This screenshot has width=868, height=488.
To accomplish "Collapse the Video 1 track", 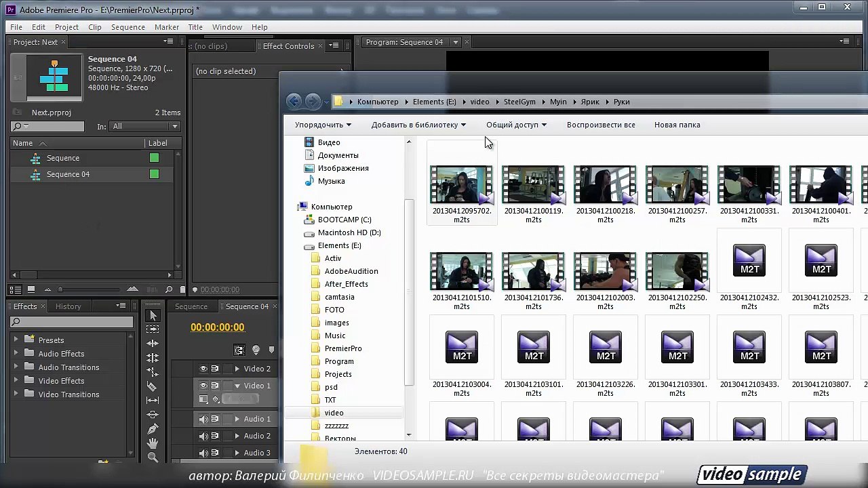I will click(x=237, y=386).
